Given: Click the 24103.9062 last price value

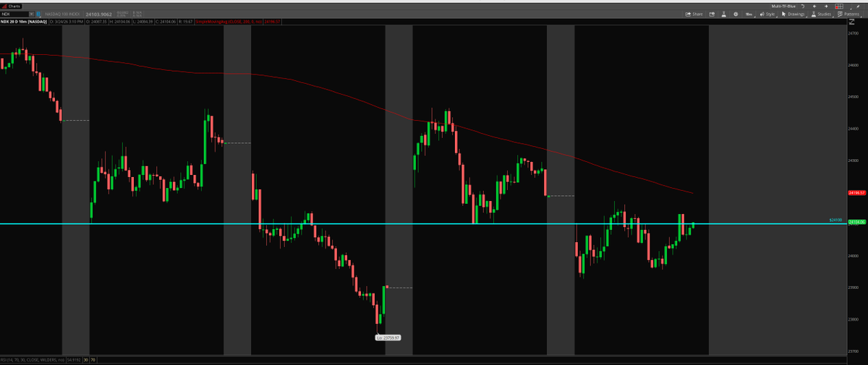Looking at the screenshot, I should (98, 14).
